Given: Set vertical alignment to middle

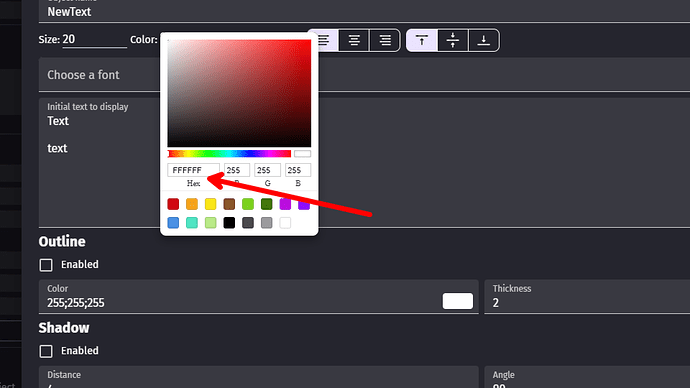Looking at the screenshot, I should click(453, 40).
